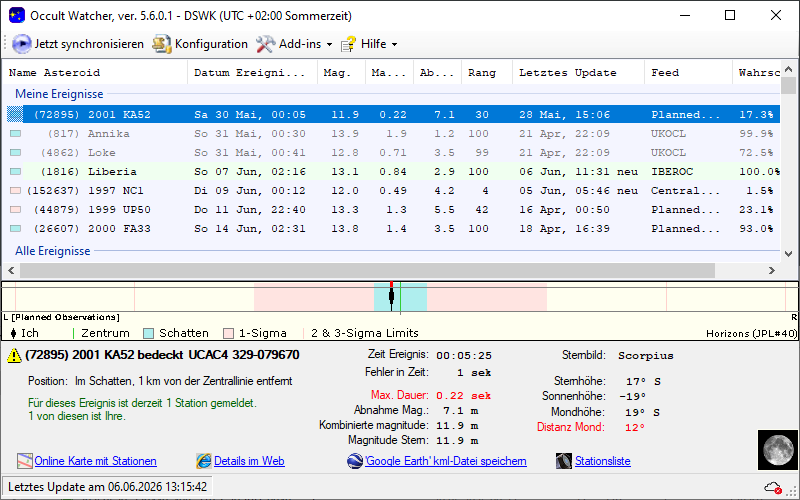The image size is (800, 500).
Task: Click the Letztes Update am 06.06.2026 status text
Action: (x=108, y=487)
